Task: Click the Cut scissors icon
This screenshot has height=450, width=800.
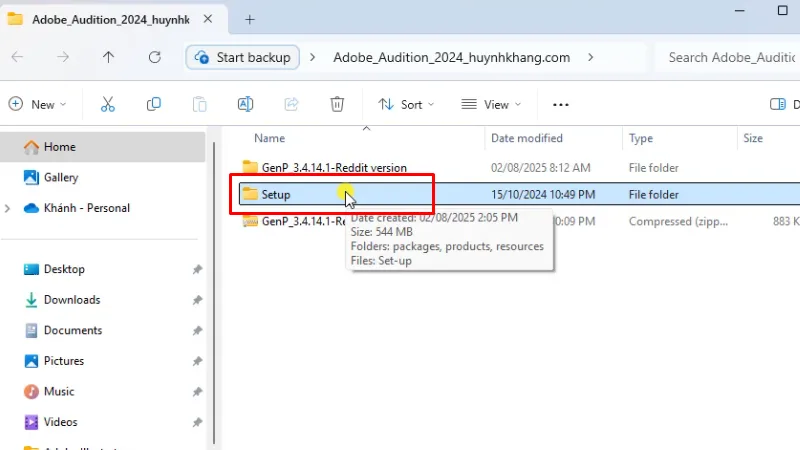Action: point(108,104)
